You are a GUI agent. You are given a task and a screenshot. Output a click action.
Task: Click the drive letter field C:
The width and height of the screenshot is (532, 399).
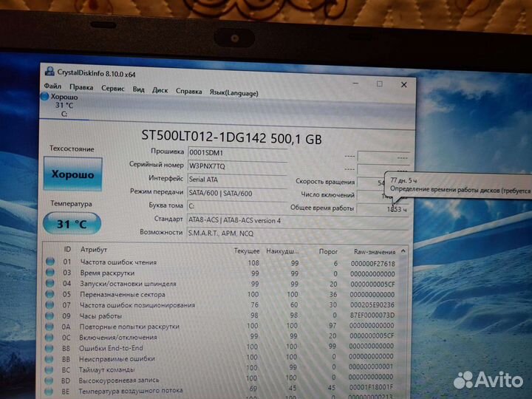tap(237, 206)
